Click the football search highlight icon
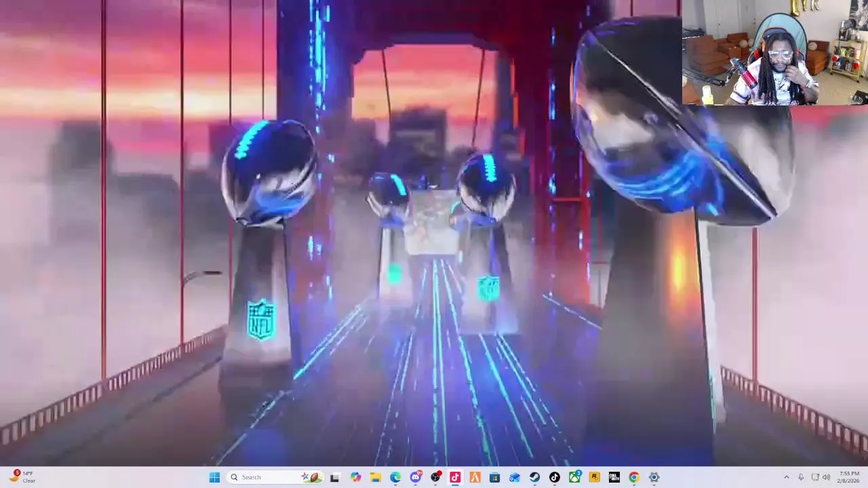868x488 pixels. (312, 477)
